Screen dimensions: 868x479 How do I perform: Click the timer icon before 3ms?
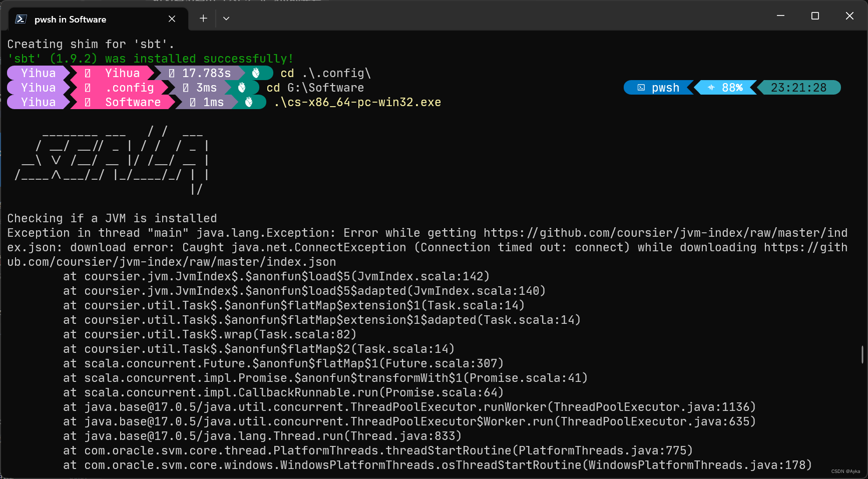pos(186,88)
